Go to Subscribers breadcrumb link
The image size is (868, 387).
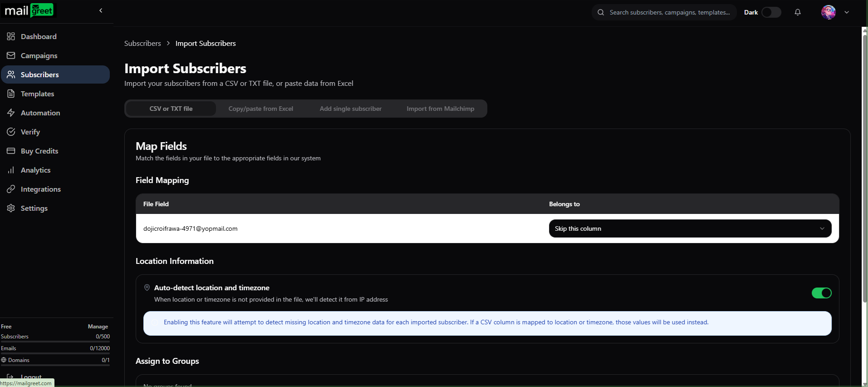tap(142, 43)
